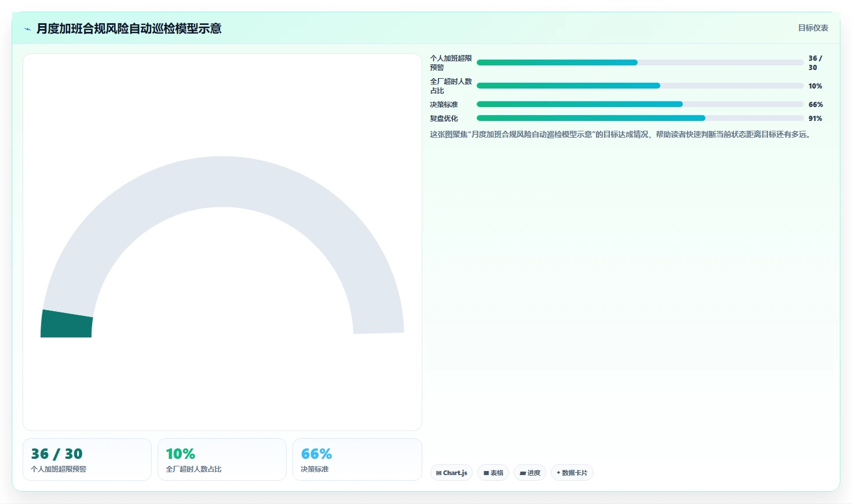Click the header icon beside the dashboard title
Screen dimensions: 852x504
(x=27, y=29)
